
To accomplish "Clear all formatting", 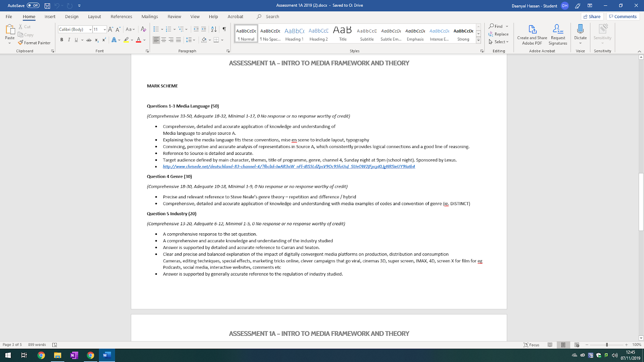I will click(143, 29).
